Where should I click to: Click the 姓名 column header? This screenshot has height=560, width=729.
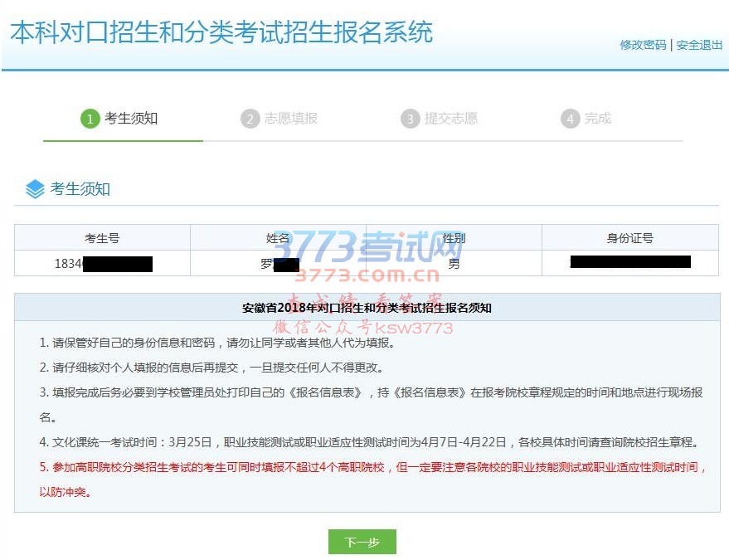tap(278, 238)
